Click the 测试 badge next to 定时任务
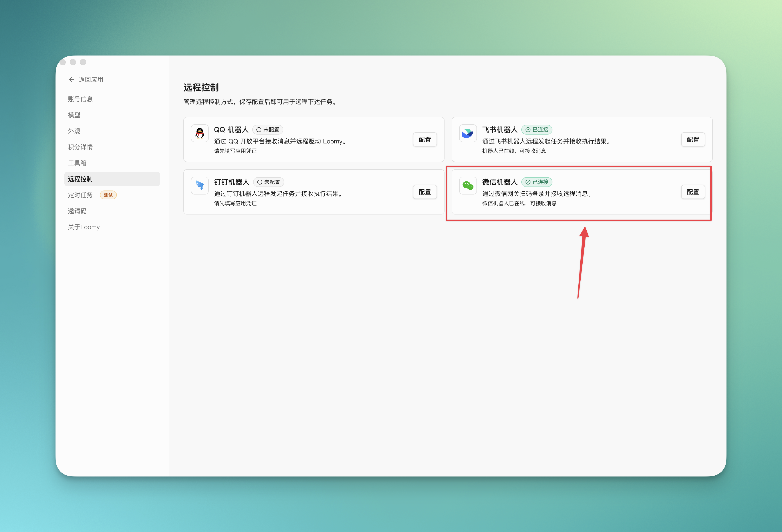This screenshot has height=532, width=782. (108, 195)
